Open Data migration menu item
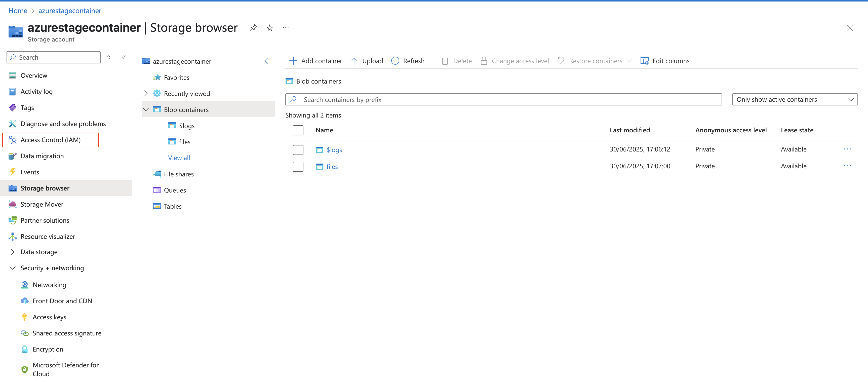 pos(42,156)
